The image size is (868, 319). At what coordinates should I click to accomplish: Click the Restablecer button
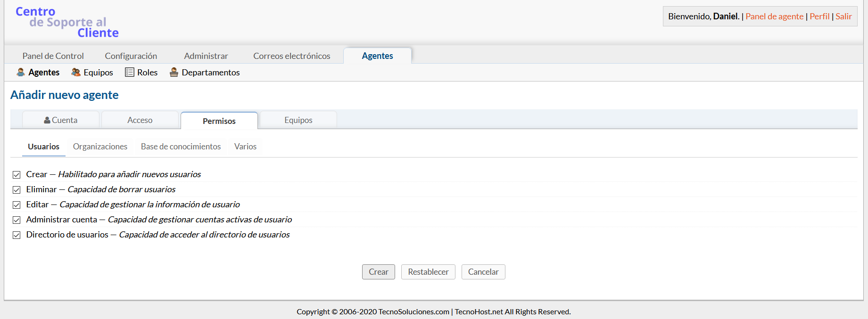(428, 272)
